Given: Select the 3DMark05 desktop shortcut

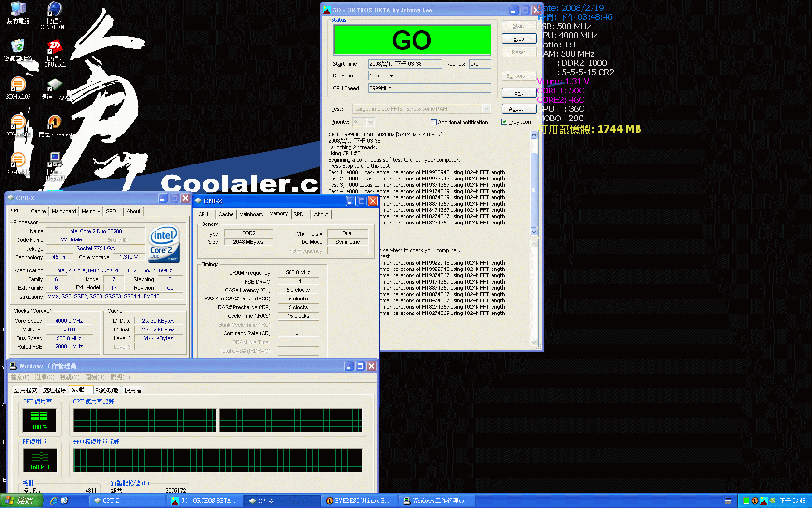Looking at the screenshot, I should 18,122.
